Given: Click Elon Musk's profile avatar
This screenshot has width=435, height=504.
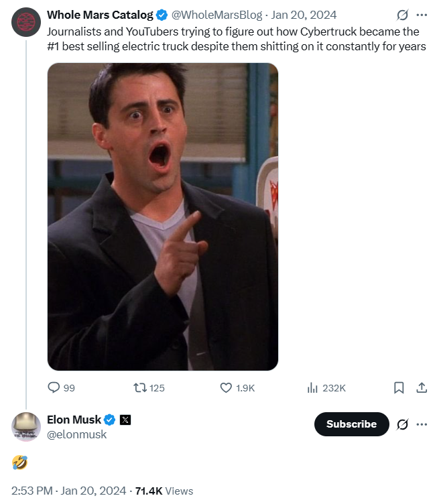Looking at the screenshot, I should [x=26, y=427].
